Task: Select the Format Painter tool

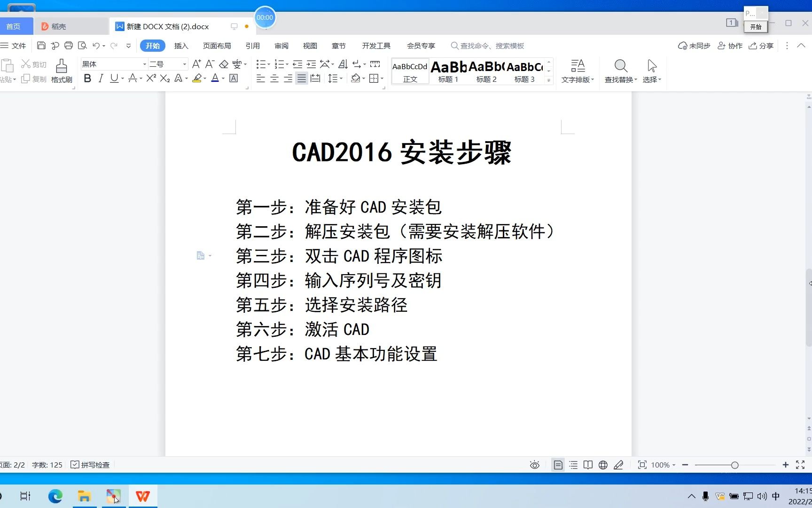Action: click(x=61, y=71)
